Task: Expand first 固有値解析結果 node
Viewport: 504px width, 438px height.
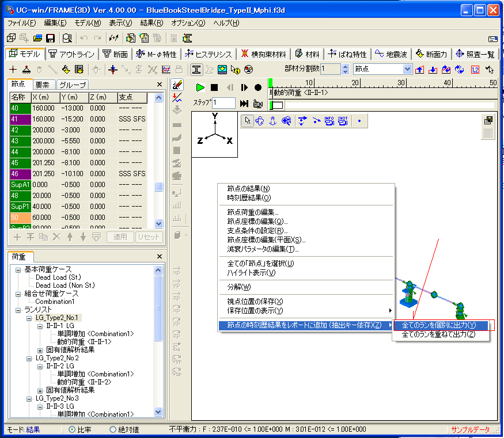Action: tap(40, 351)
